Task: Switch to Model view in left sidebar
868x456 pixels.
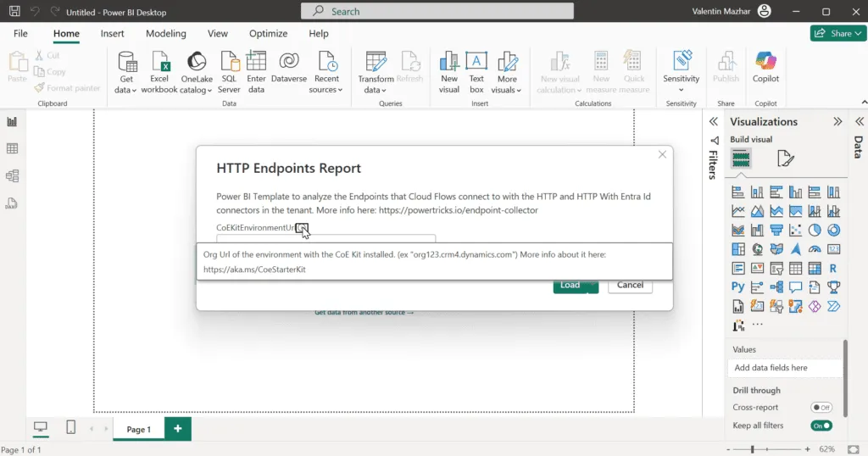Action: pyautogui.click(x=12, y=176)
